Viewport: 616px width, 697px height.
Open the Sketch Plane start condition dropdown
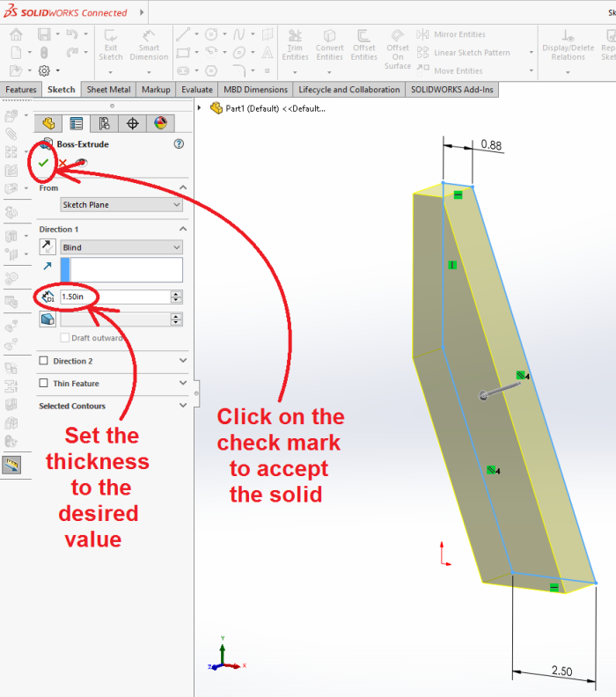[x=121, y=205]
